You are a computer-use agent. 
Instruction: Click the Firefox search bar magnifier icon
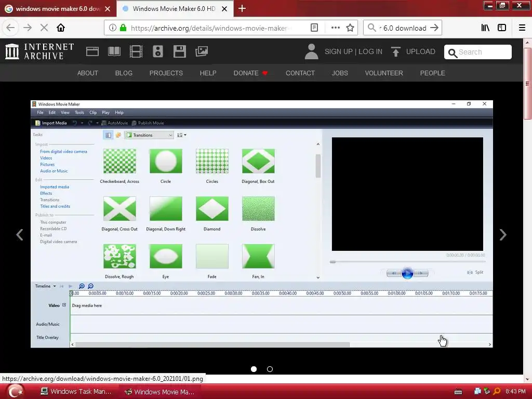point(372,28)
